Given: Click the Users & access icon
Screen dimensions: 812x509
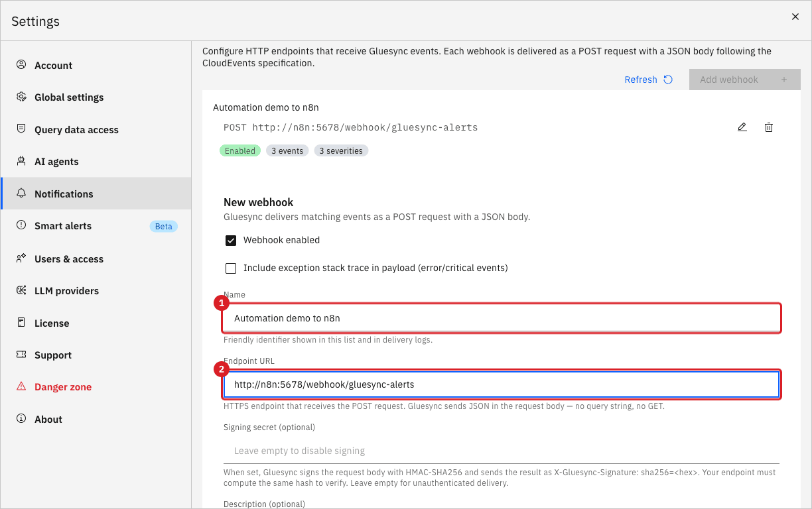Looking at the screenshot, I should coord(21,258).
